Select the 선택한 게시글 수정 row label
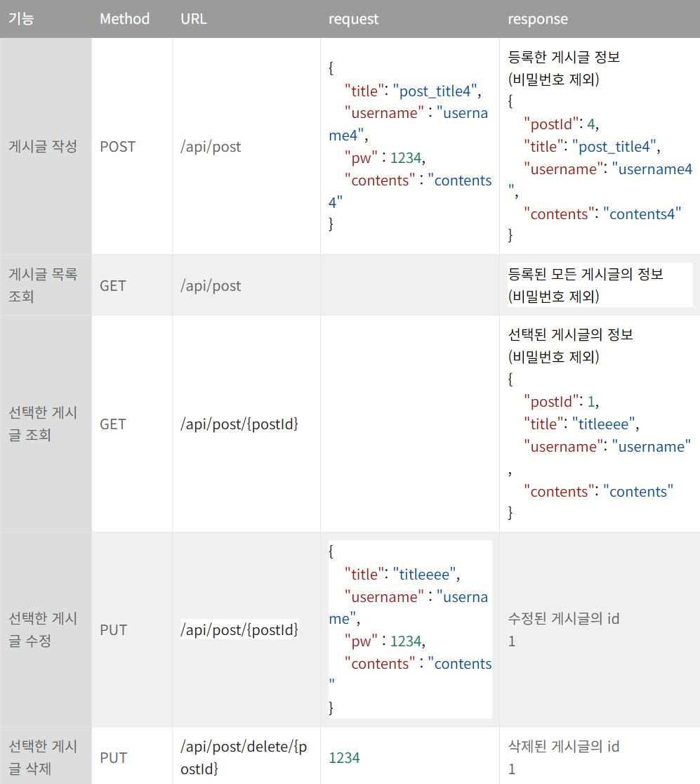The height and width of the screenshot is (784, 700). click(42, 629)
